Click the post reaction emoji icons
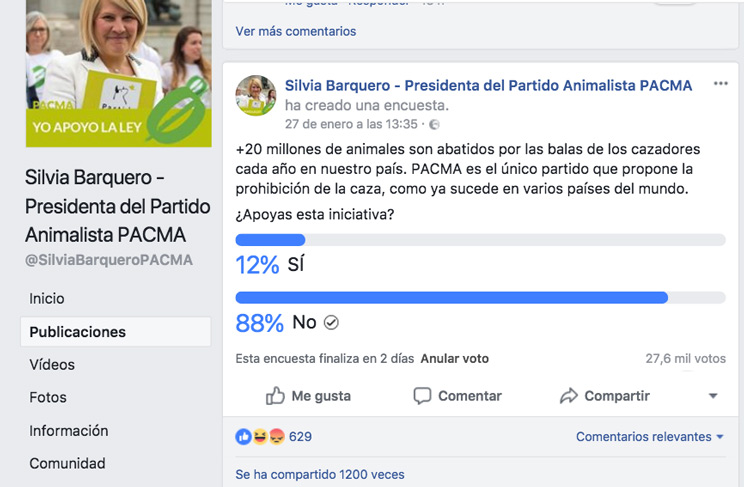This screenshot has width=744, height=487. (x=260, y=437)
